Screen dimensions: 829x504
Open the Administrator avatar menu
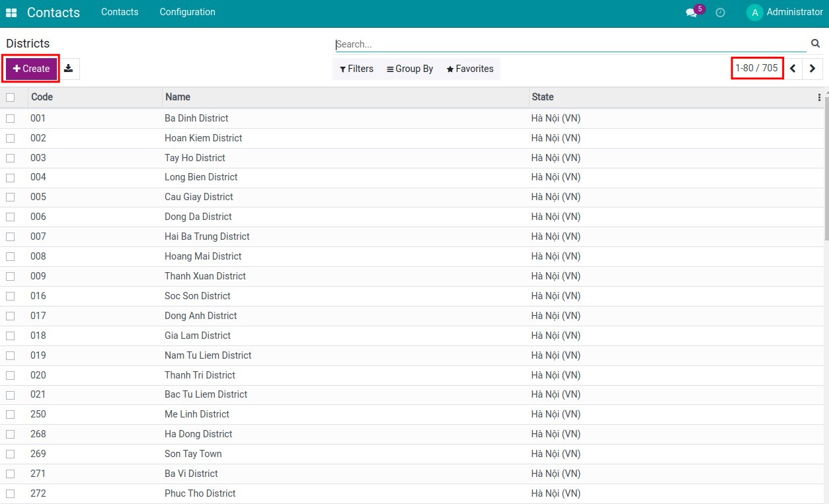[754, 12]
